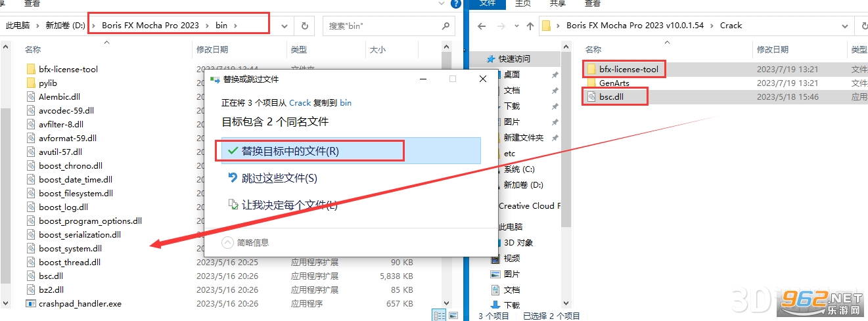Click the bin link in the dialog
The height and width of the screenshot is (321, 868).
[346, 102]
